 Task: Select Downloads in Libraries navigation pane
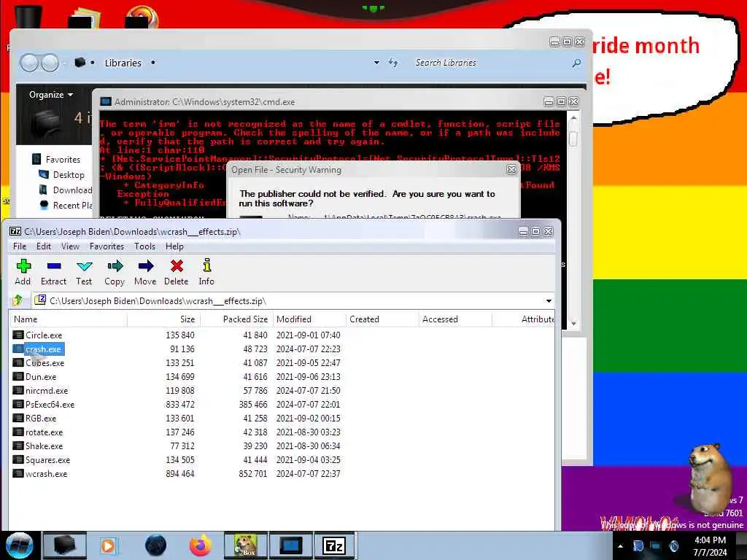coord(66,190)
